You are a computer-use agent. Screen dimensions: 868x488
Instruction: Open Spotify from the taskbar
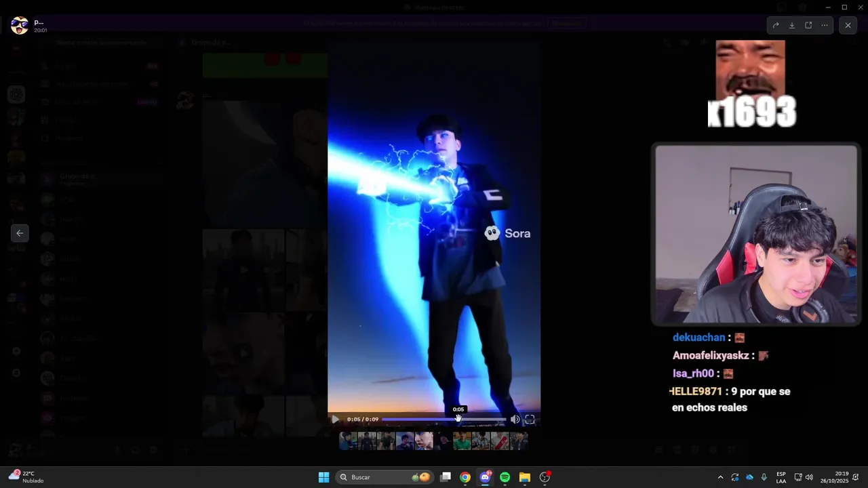click(x=505, y=477)
